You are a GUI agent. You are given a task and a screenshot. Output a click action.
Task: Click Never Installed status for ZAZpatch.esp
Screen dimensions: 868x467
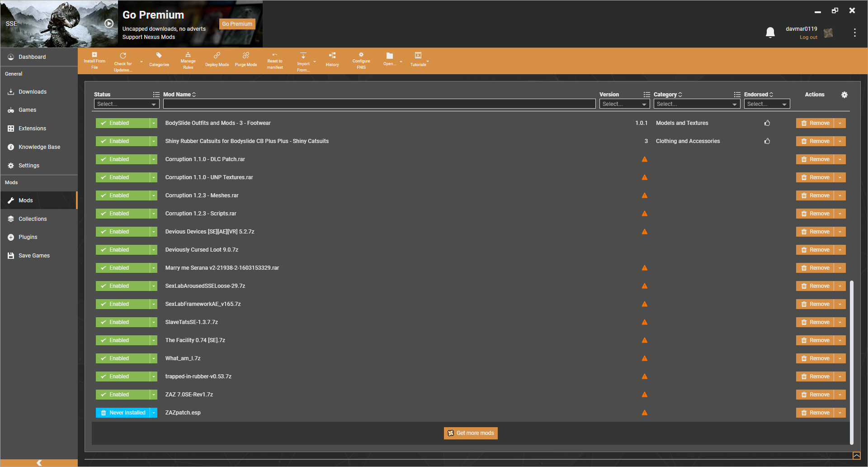coord(123,413)
